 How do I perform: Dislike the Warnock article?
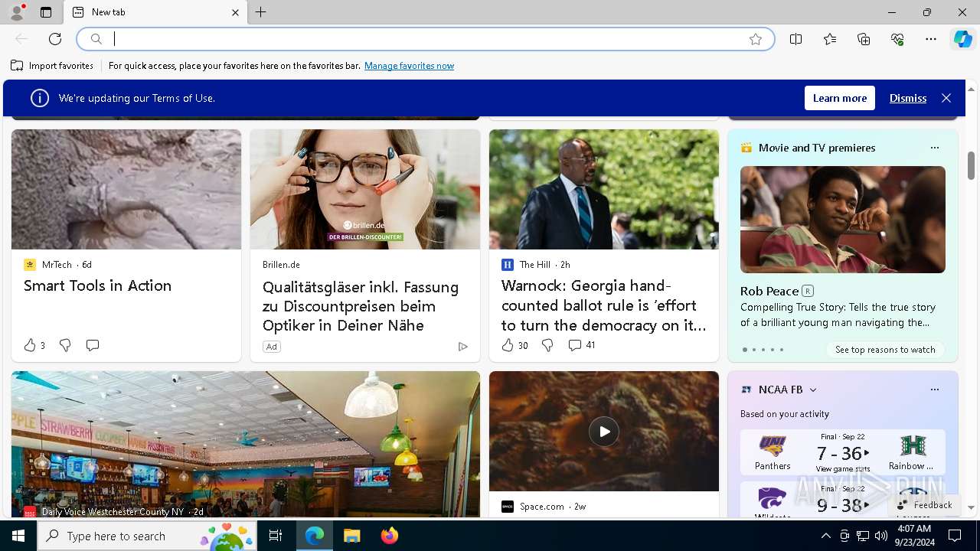(x=547, y=345)
